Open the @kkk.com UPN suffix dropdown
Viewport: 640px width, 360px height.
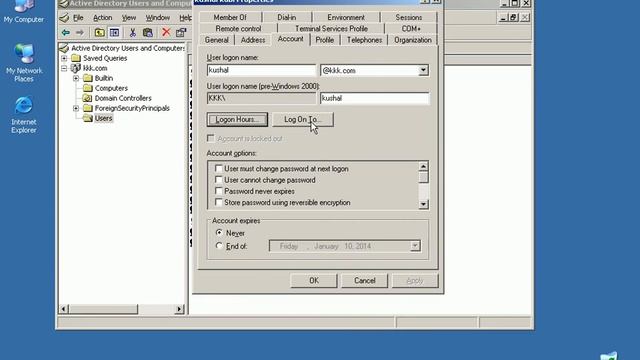(423, 70)
